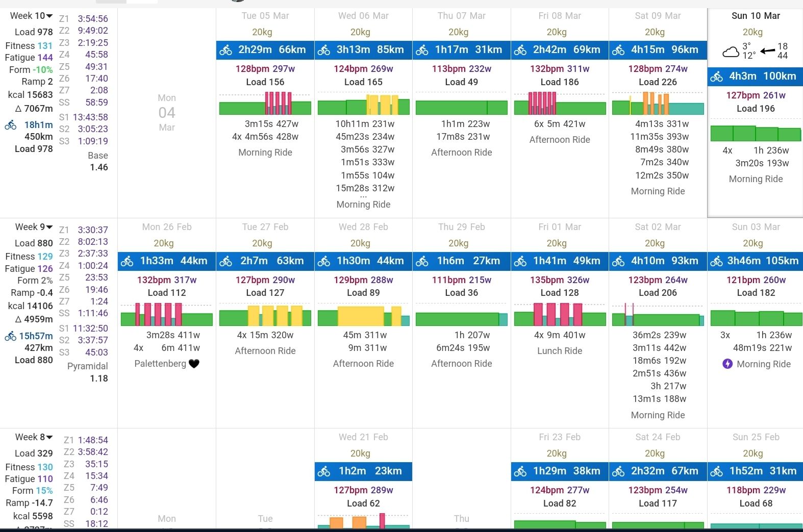Click bike icon on Sat 09 Mar ride

coord(618,50)
